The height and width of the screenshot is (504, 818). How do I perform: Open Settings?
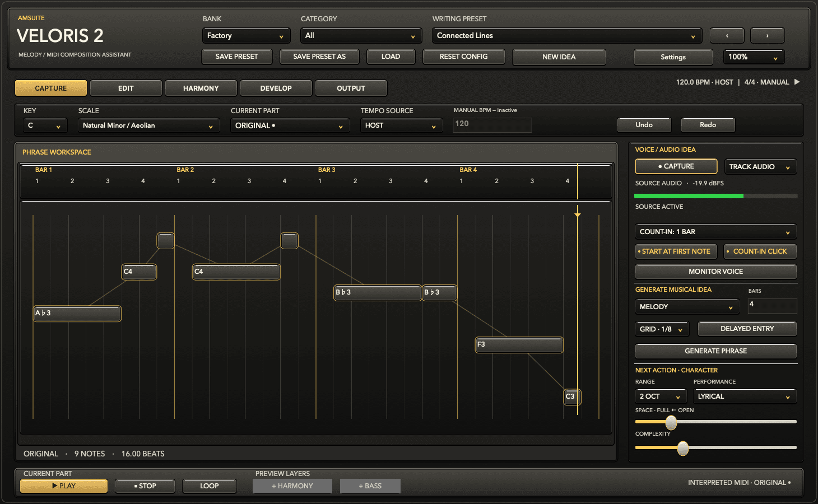pos(673,57)
